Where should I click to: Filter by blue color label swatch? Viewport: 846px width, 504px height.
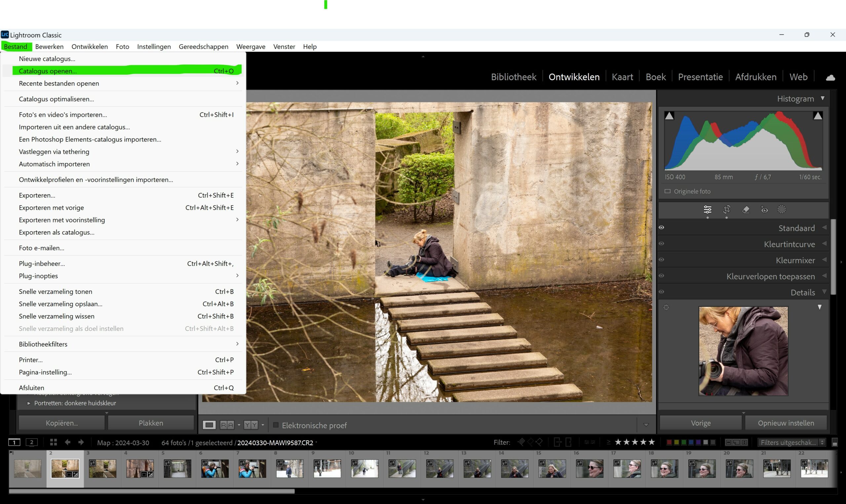coord(691,442)
